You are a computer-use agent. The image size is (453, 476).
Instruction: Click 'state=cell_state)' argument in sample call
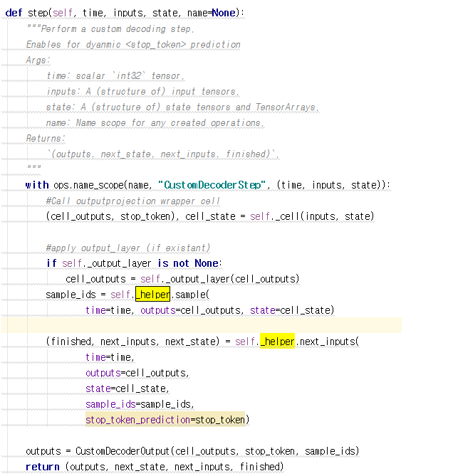point(292,310)
